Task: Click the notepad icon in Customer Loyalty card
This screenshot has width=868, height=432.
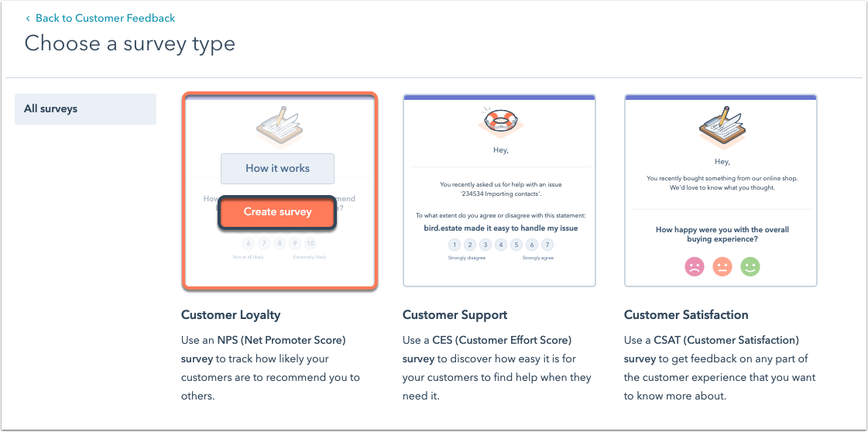Action: [277, 124]
